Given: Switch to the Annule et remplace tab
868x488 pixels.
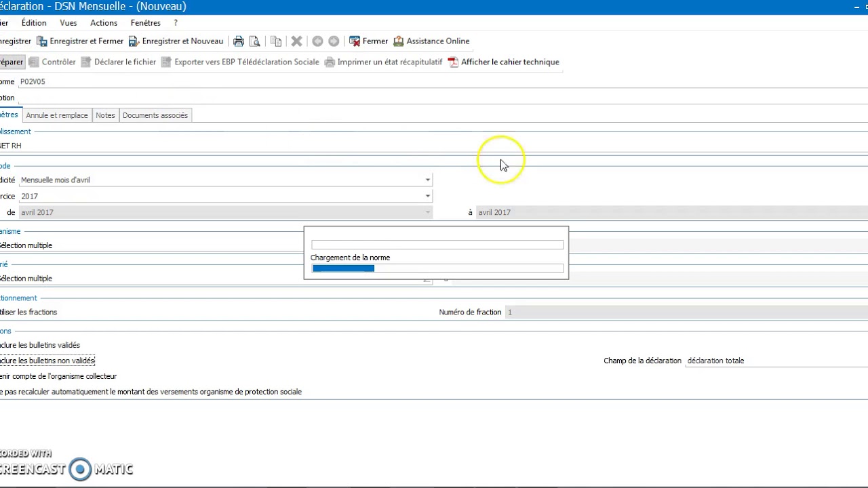Looking at the screenshot, I should [57, 115].
